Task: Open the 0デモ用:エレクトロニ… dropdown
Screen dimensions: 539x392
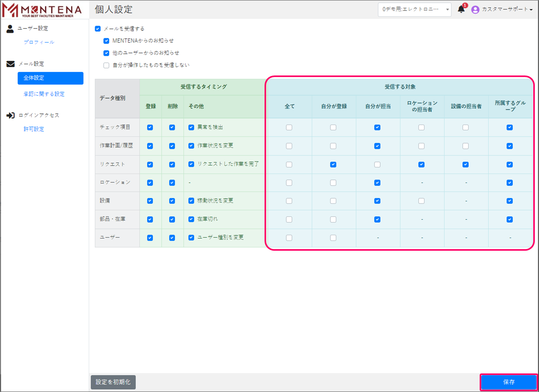Action: point(414,10)
